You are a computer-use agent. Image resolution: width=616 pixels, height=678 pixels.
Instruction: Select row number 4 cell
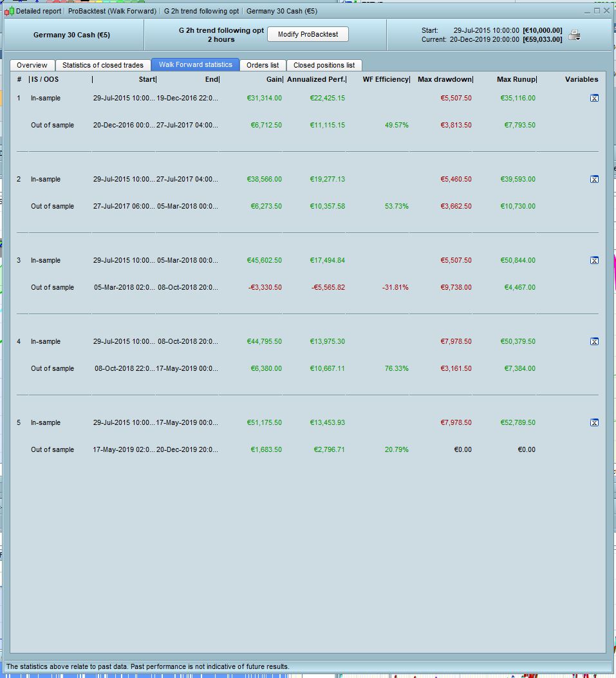pyautogui.click(x=19, y=342)
